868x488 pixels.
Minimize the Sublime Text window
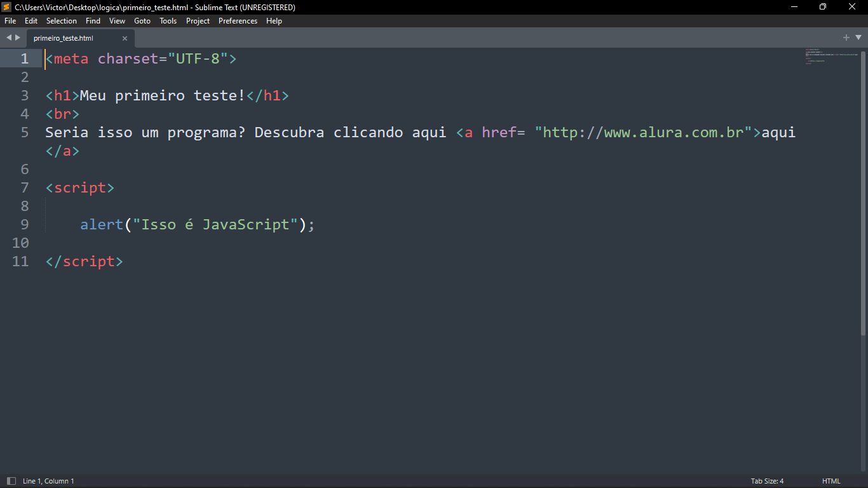coord(794,7)
